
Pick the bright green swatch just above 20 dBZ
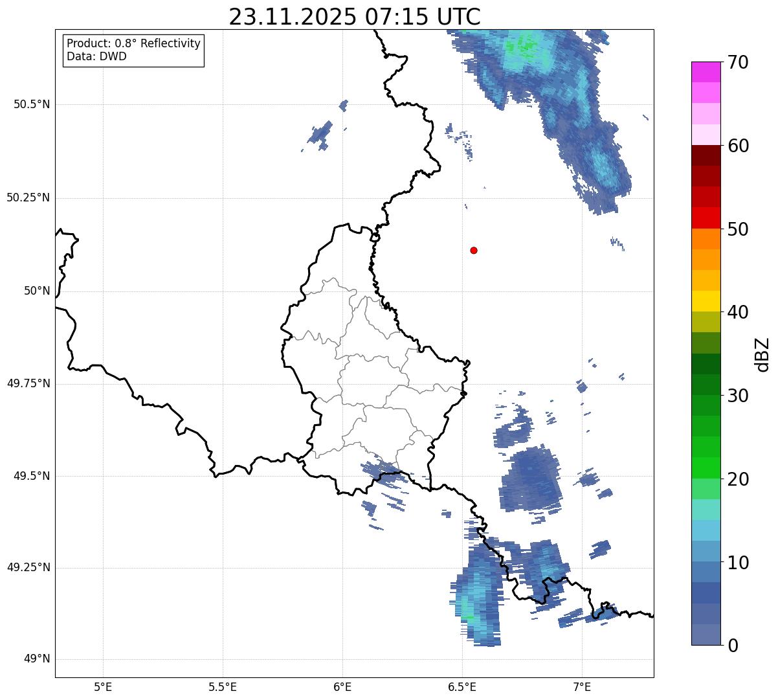point(706,468)
